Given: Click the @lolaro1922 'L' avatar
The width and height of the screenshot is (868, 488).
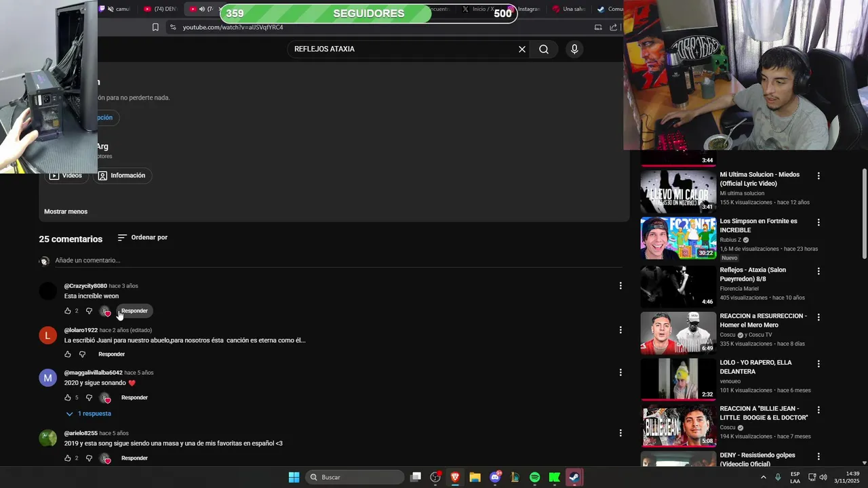Looking at the screenshot, I should click(x=48, y=335).
